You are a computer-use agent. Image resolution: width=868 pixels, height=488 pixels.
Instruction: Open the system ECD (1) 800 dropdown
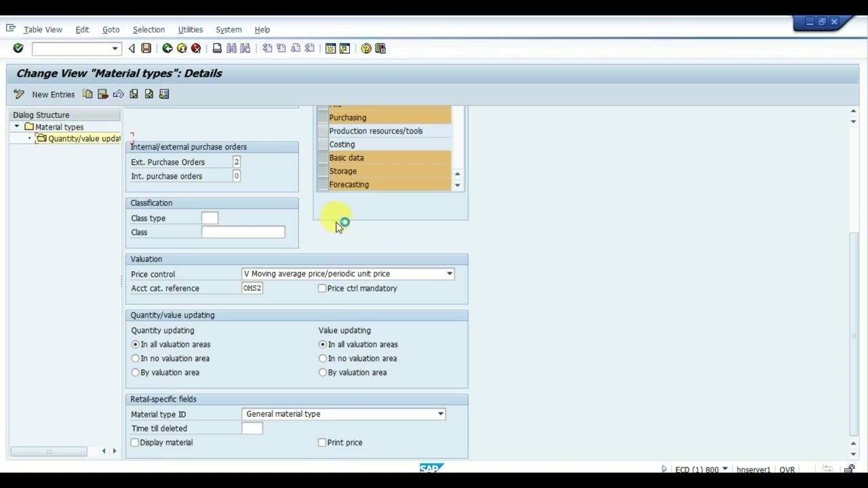[725, 469]
